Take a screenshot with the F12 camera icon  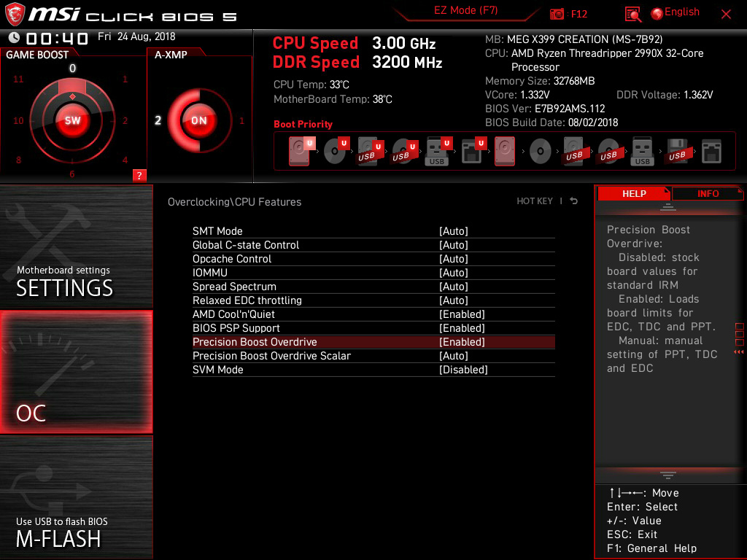point(557,15)
